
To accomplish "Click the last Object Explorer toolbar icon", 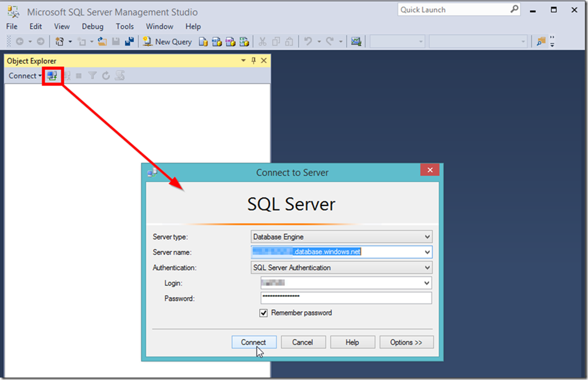I will [120, 76].
